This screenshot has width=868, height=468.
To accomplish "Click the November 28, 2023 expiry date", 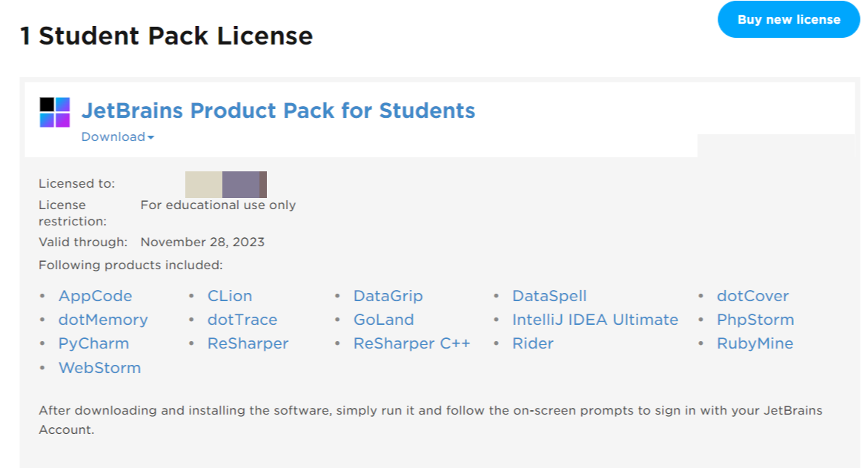I will [x=202, y=242].
